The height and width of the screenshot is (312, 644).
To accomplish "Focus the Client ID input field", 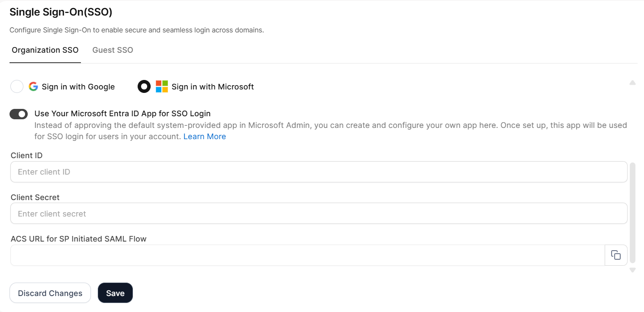I will point(319,172).
